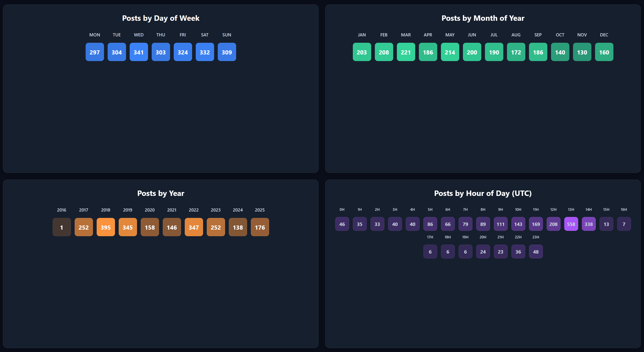This screenshot has height=352, width=644.
Task: Select the 2020 tile with 158
Action: coord(149,227)
